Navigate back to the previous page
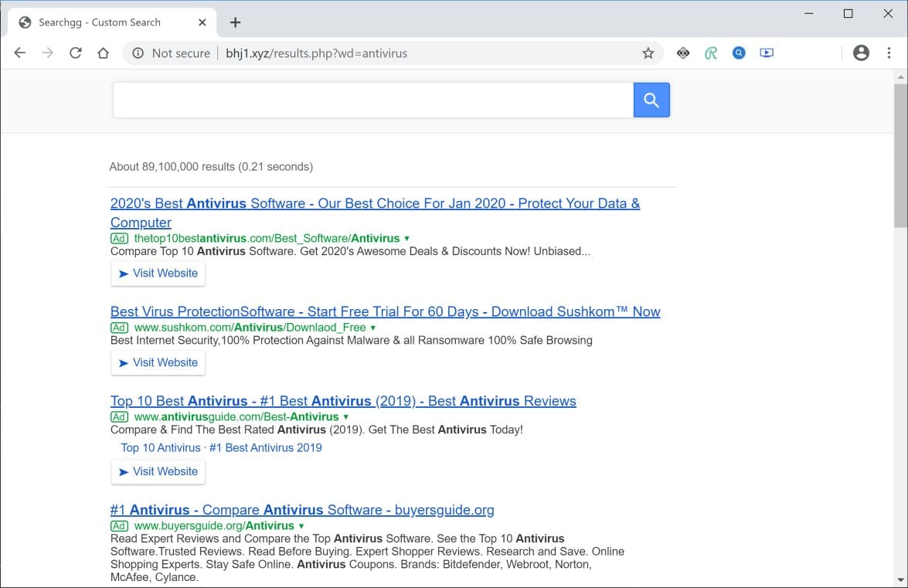The height and width of the screenshot is (588, 908). pos(20,53)
